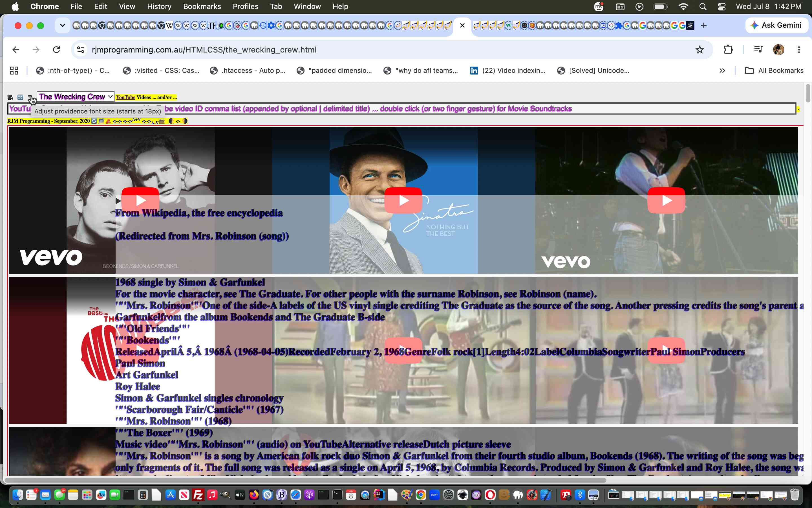This screenshot has height=508, width=812.
Task: Open the .htaccess - Auto p... bookmark
Action: pyautogui.click(x=248, y=71)
